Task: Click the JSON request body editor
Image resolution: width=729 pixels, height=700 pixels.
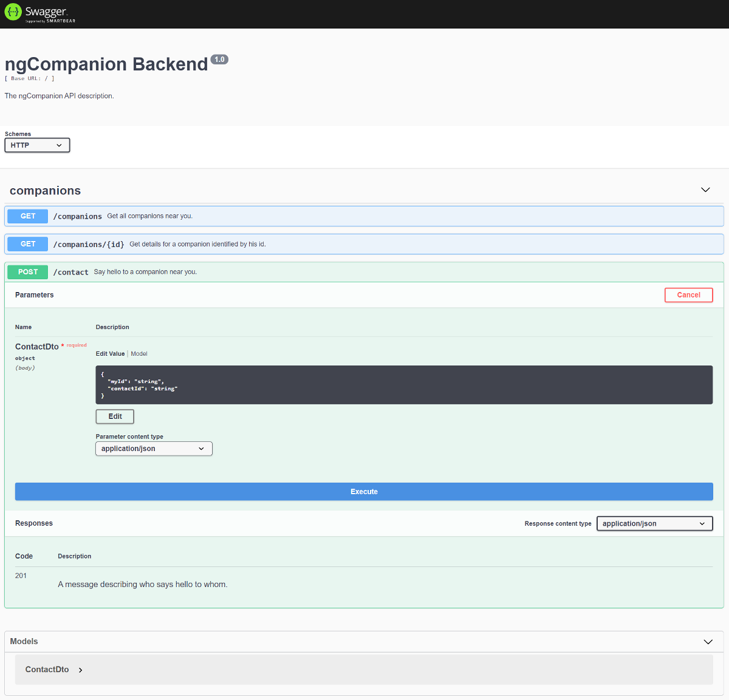Action: pos(404,385)
